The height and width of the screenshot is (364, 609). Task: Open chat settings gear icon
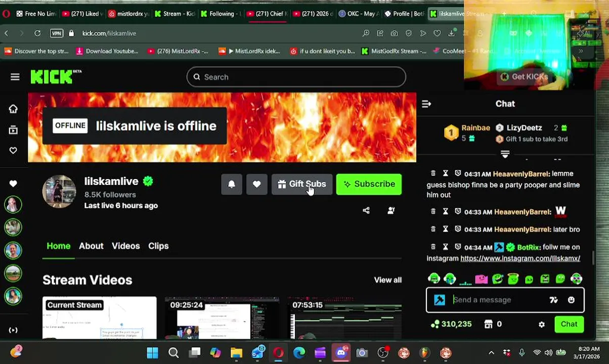pyautogui.click(x=541, y=325)
